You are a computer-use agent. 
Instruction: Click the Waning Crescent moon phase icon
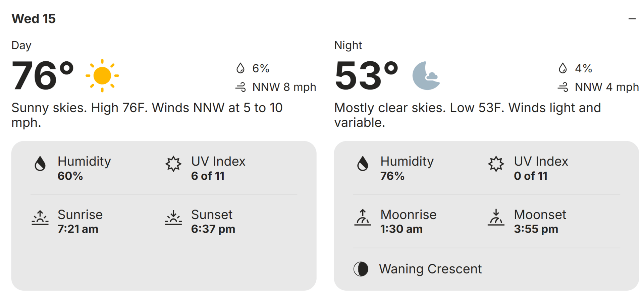pos(361,269)
